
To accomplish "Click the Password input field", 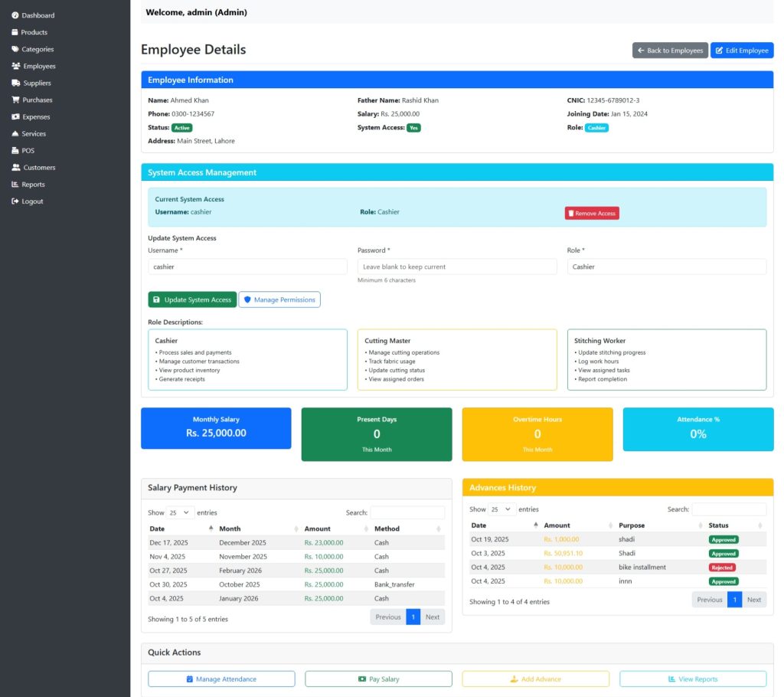I will pyautogui.click(x=456, y=267).
